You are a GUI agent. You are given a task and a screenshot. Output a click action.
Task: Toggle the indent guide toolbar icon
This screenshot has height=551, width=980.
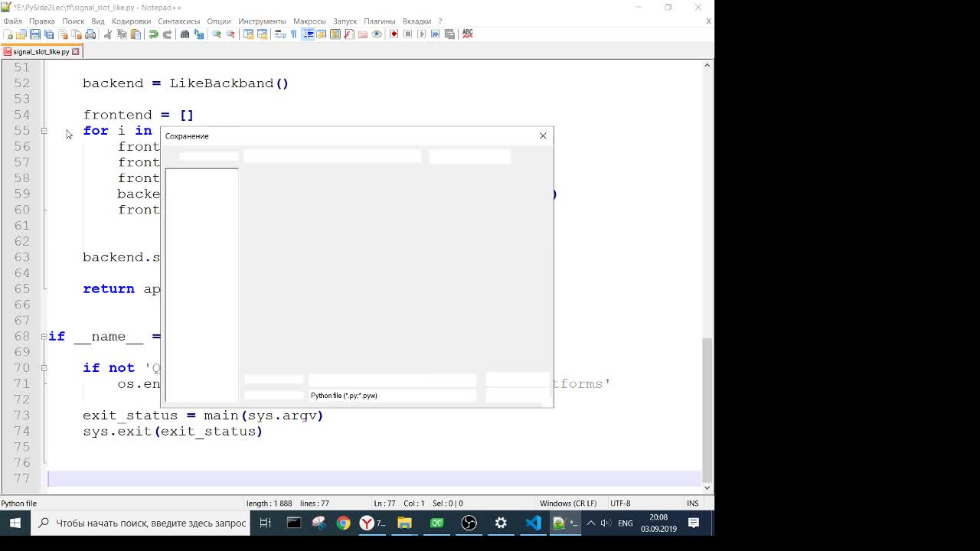pos(308,34)
